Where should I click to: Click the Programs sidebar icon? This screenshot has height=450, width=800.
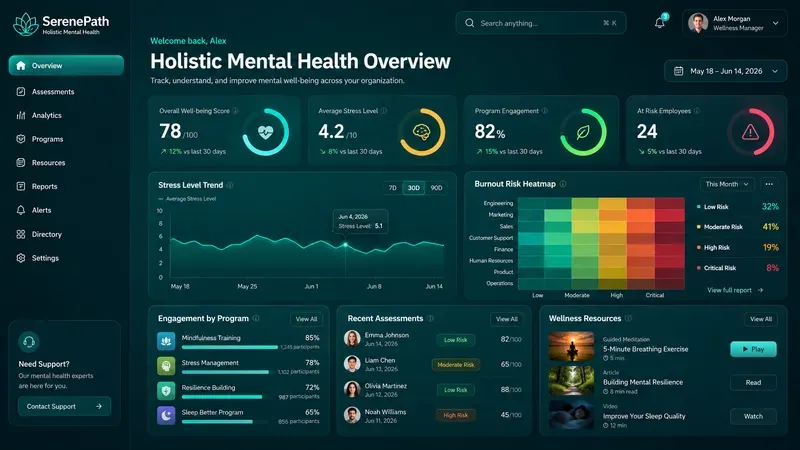tap(21, 139)
